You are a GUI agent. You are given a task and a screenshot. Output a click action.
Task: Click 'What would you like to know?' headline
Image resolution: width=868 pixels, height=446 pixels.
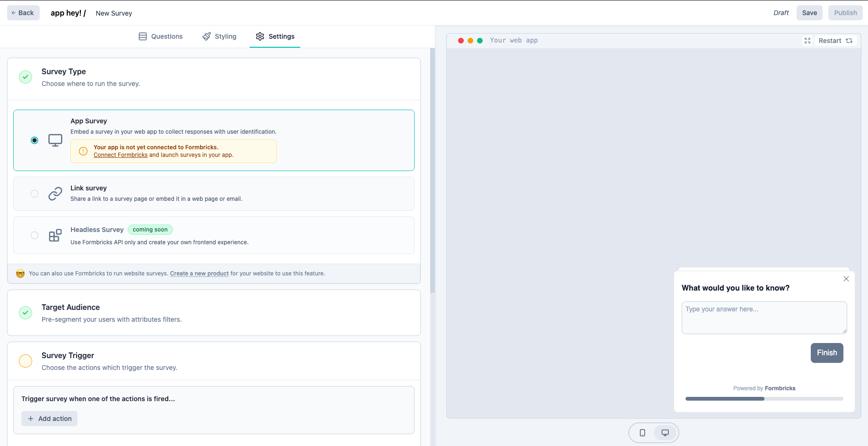pyautogui.click(x=736, y=288)
